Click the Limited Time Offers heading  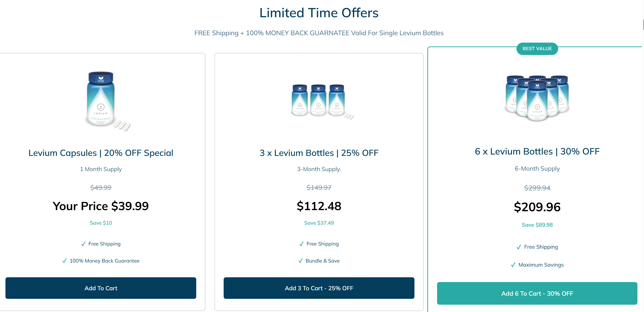click(x=319, y=13)
